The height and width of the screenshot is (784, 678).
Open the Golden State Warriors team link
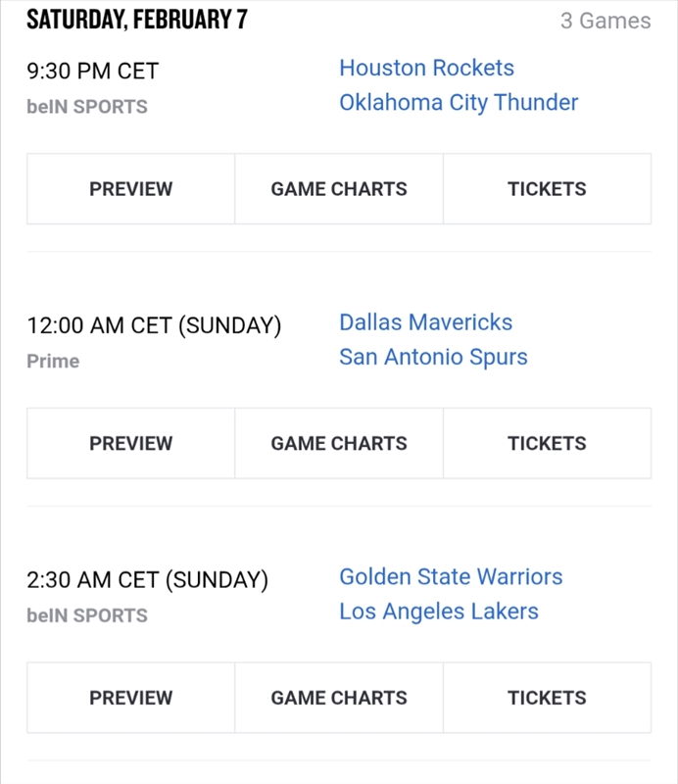451,576
